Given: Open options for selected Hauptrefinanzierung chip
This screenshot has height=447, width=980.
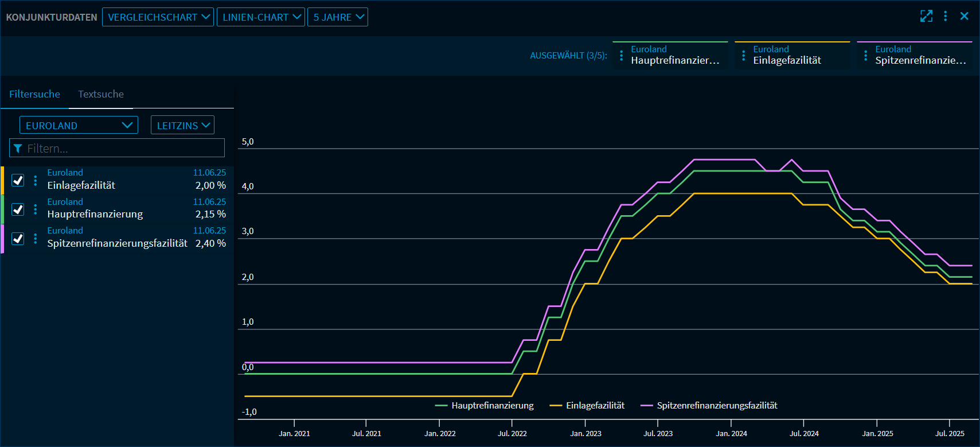Looking at the screenshot, I should point(622,56).
